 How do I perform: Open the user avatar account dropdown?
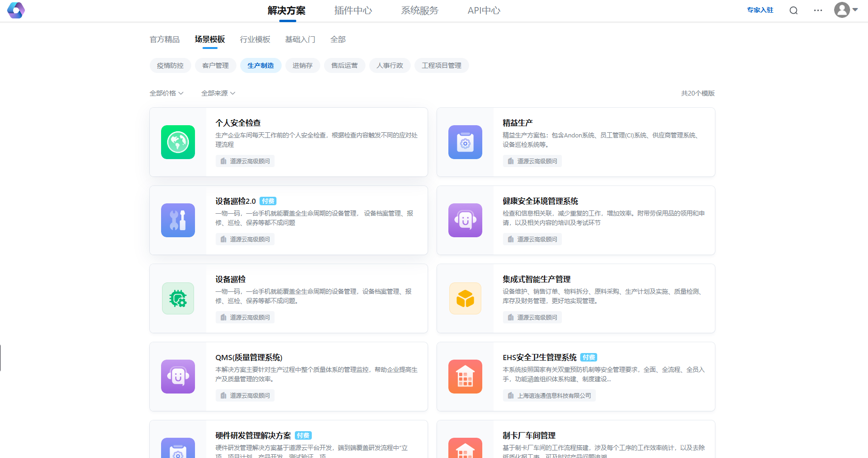pos(846,10)
